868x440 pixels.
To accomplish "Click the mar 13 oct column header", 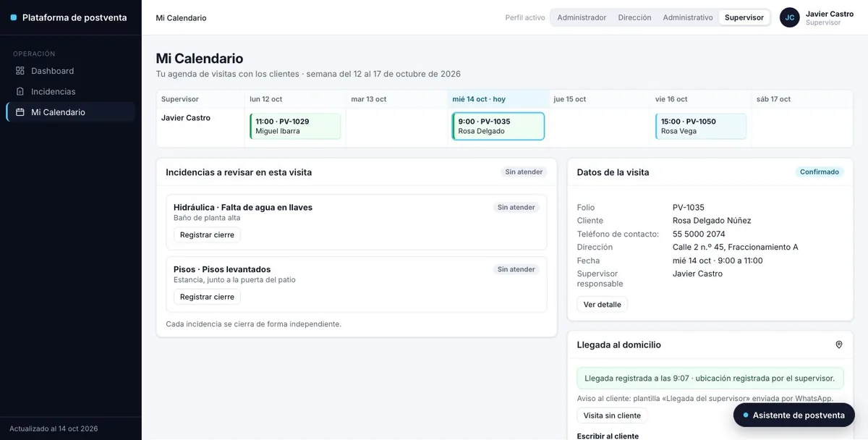I will 396,99.
